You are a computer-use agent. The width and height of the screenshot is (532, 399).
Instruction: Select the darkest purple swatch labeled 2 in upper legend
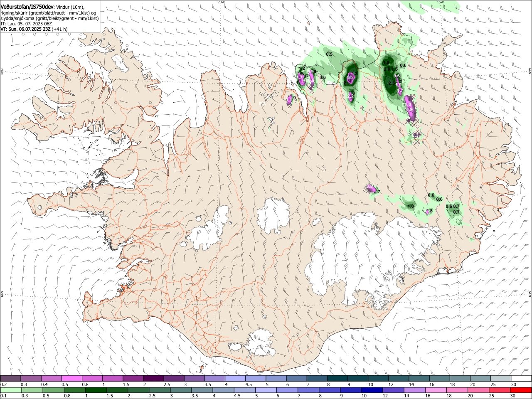click(153, 378)
